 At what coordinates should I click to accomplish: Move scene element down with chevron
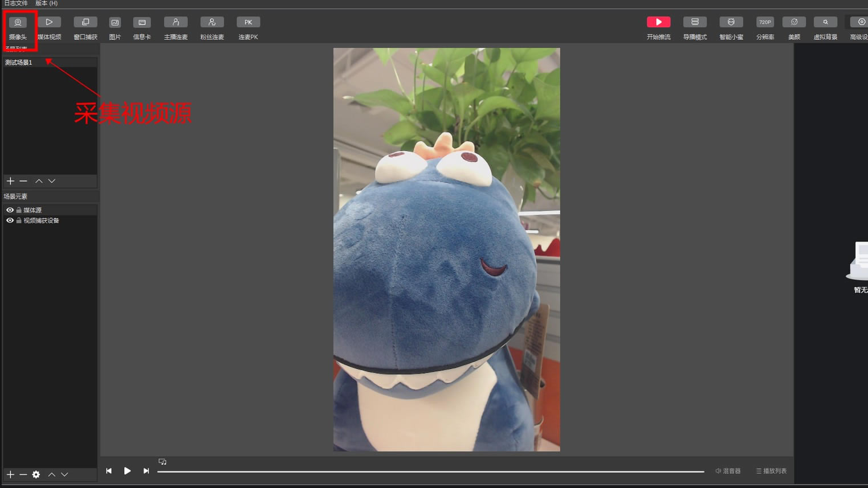(x=64, y=474)
